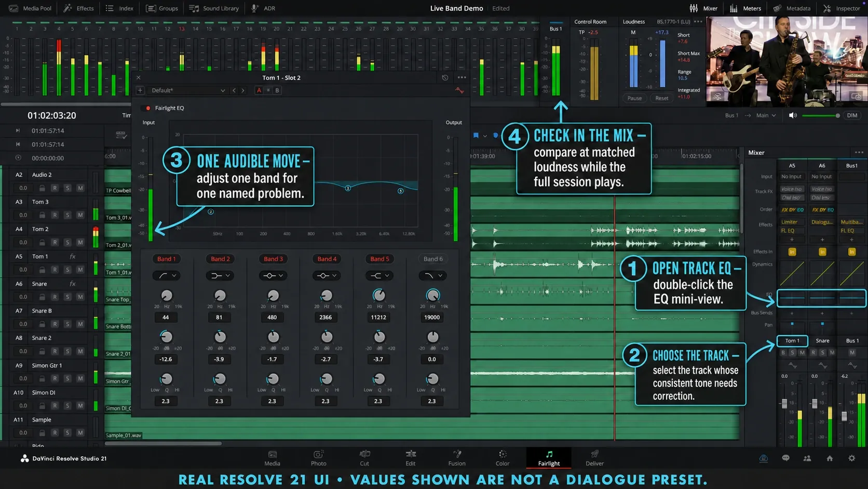Screen dimensions: 868x489
Task: Select the B comparison state
Action: [x=277, y=90]
